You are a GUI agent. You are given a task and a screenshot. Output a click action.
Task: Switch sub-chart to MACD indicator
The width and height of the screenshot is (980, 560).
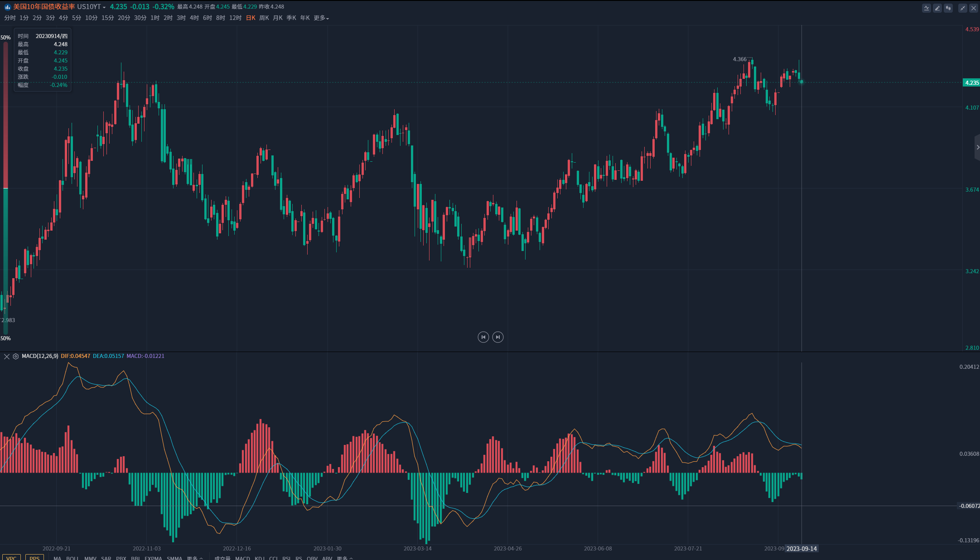[x=242, y=558]
